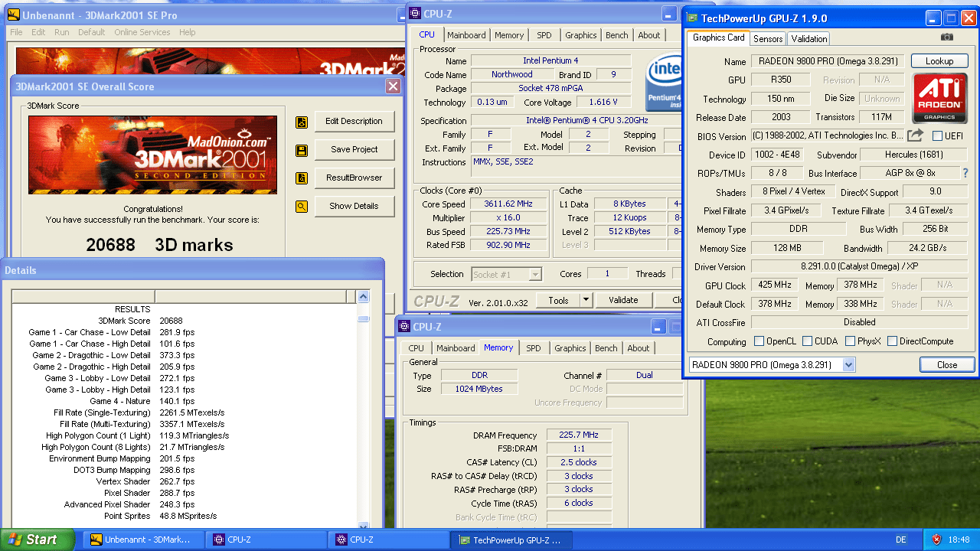Click the Show Details button
The width and height of the screenshot is (980, 551).
click(354, 206)
